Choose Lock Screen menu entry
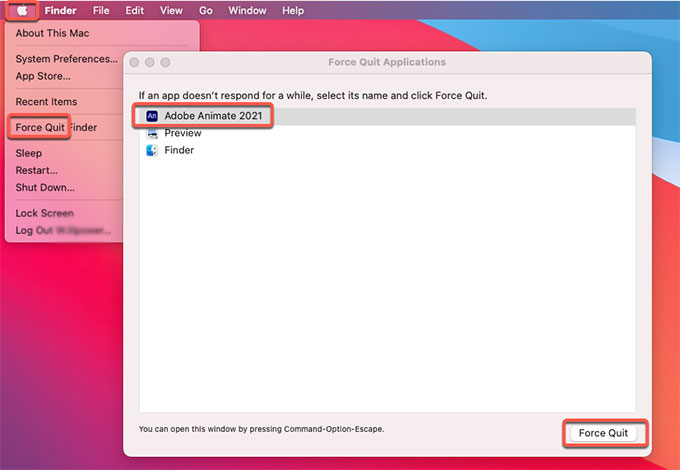680x470 pixels. coord(45,214)
